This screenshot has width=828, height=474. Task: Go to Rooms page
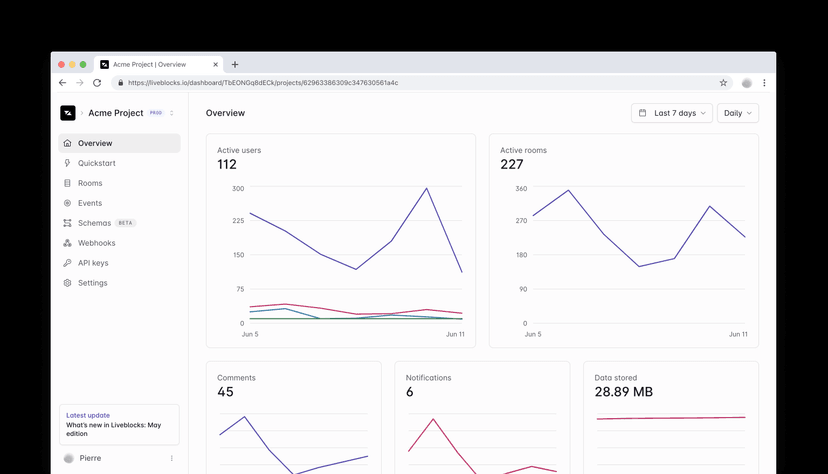click(119, 183)
